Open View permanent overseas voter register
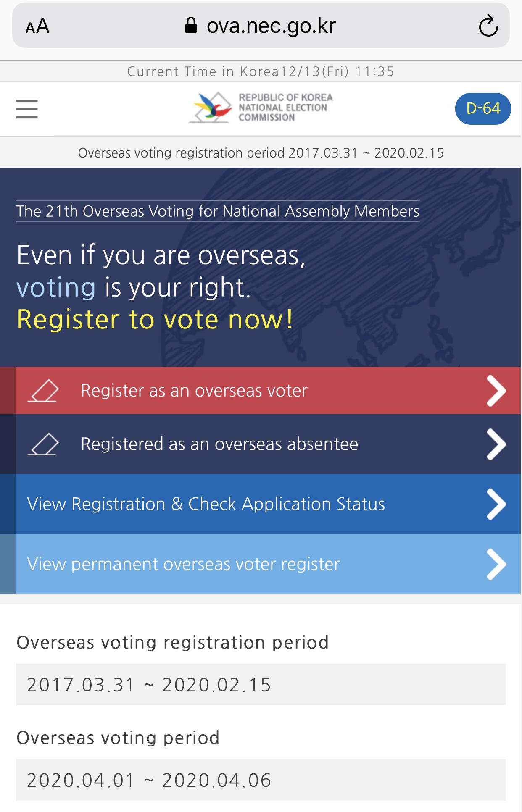The width and height of the screenshot is (522, 812). 183,564
